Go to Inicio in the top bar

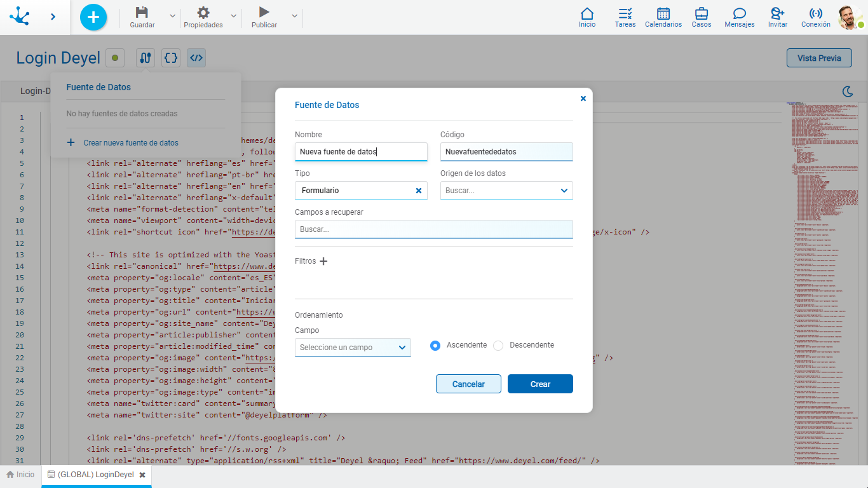[x=587, y=17]
